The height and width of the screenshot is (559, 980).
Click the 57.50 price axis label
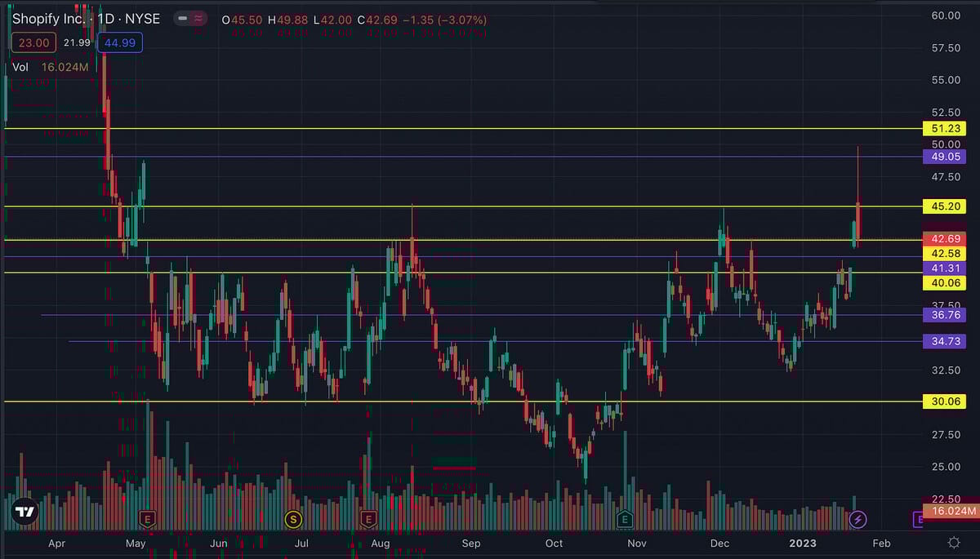click(x=946, y=48)
